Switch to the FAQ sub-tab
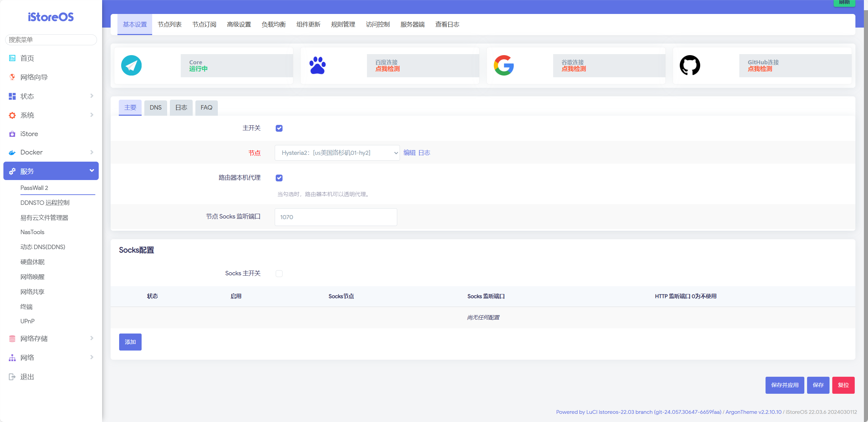Image resolution: width=868 pixels, height=422 pixels. click(207, 108)
